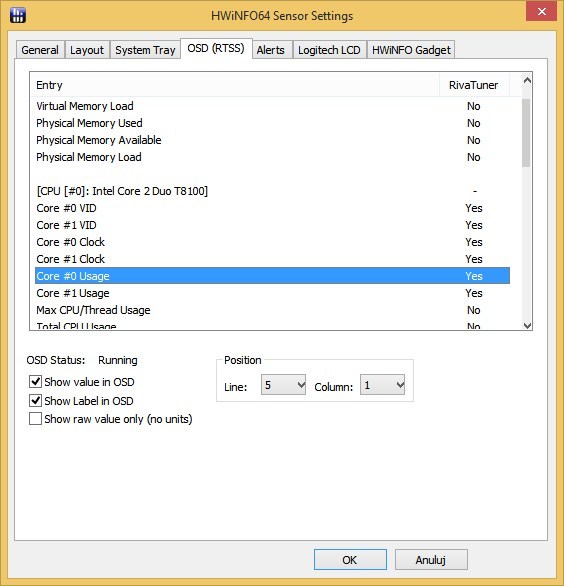Select the CPU [#0] Intel Core 2 Duo T8100 row

point(272,191)
